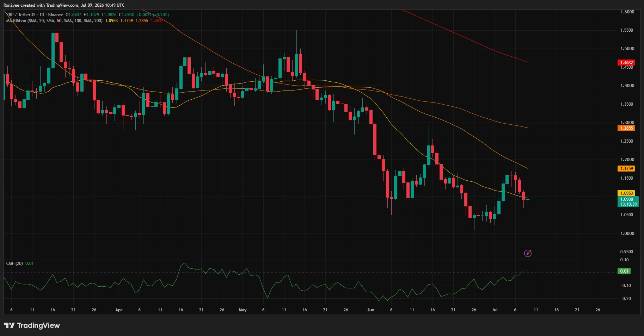Image resolution: width=644 pixels, height=336 pixels.
Task: Click the CMF (20) indicator label
Action: (x=14, y=263)
